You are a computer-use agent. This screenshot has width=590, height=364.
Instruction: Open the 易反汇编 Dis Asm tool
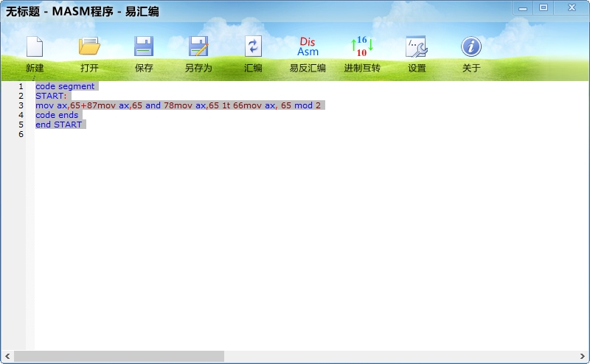pos(308,46)
